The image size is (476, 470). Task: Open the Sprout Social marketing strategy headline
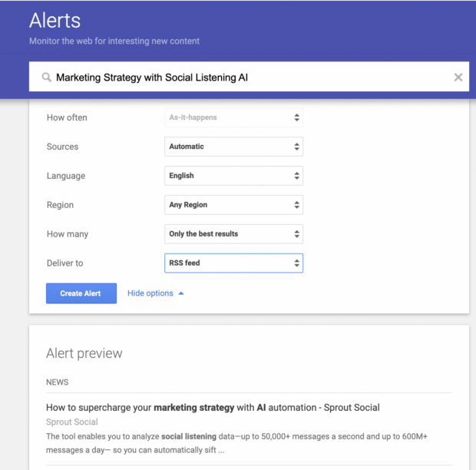(213, 407)
